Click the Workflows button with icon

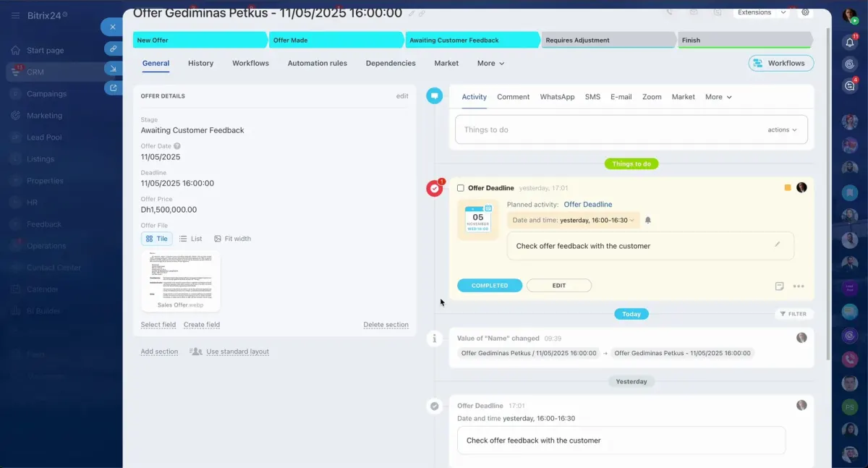(780, 64)
